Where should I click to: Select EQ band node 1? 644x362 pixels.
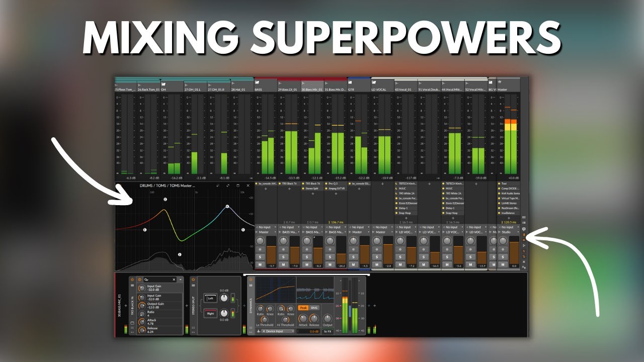145,230
